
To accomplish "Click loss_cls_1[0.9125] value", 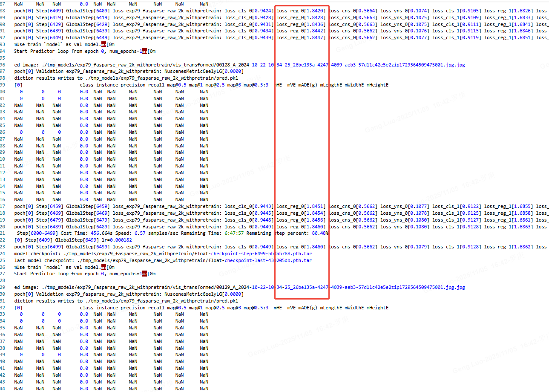I will pos(457,213).
